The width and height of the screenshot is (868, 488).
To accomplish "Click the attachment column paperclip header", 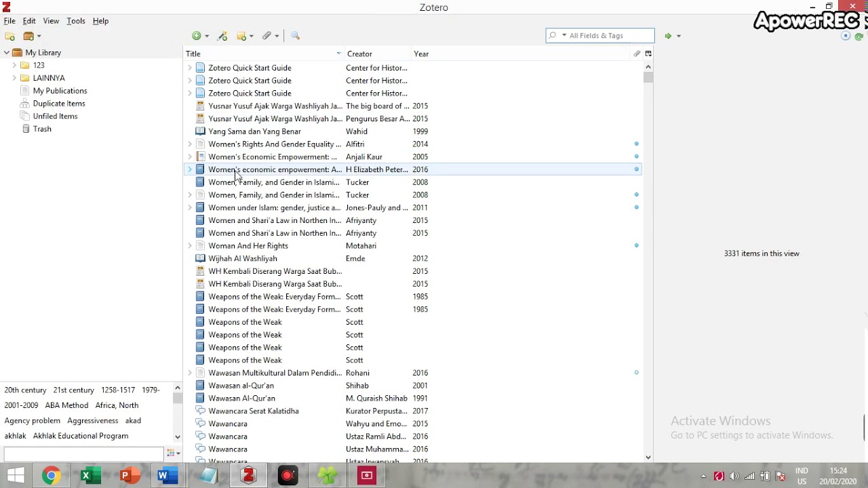I will 637,54.
